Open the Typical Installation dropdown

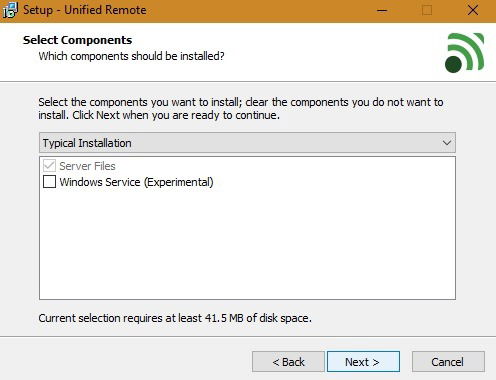pyautogui.click(x=247, y=143)
